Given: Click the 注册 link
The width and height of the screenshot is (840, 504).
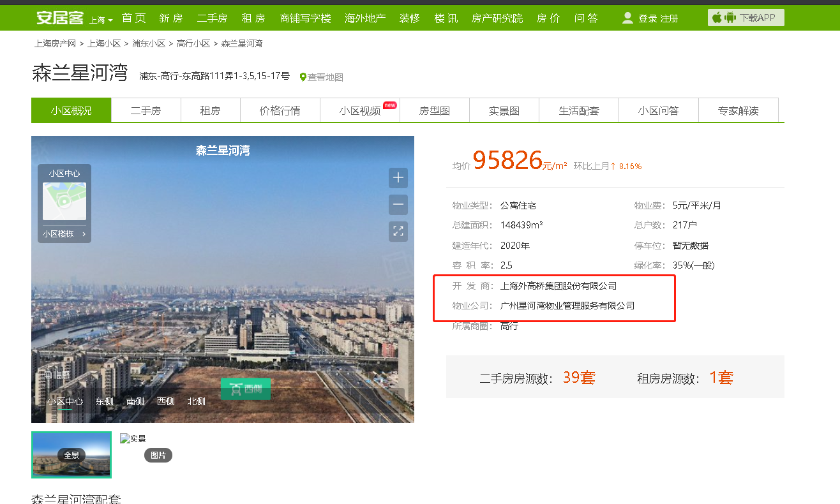Looking at the screenshot, I should pyautogui.click(x=670, y=19).
